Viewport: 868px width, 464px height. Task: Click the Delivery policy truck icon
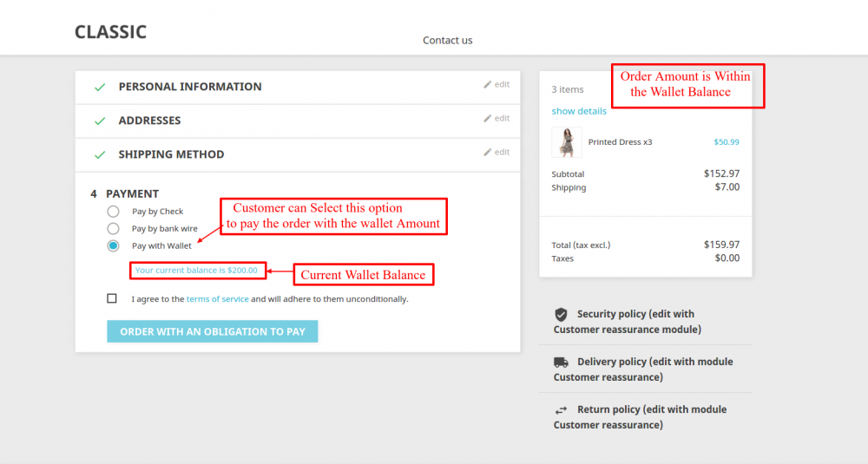click(x=561, y=363)
